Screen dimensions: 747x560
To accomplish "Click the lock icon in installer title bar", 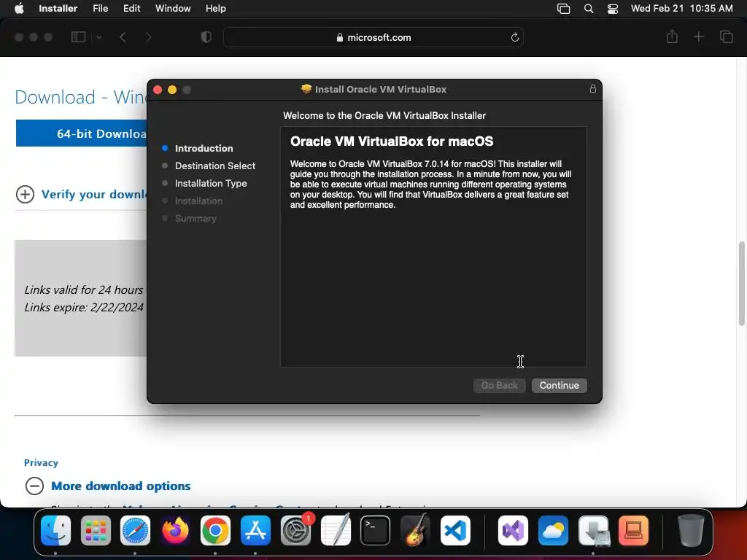I will [x=592, y=88].
